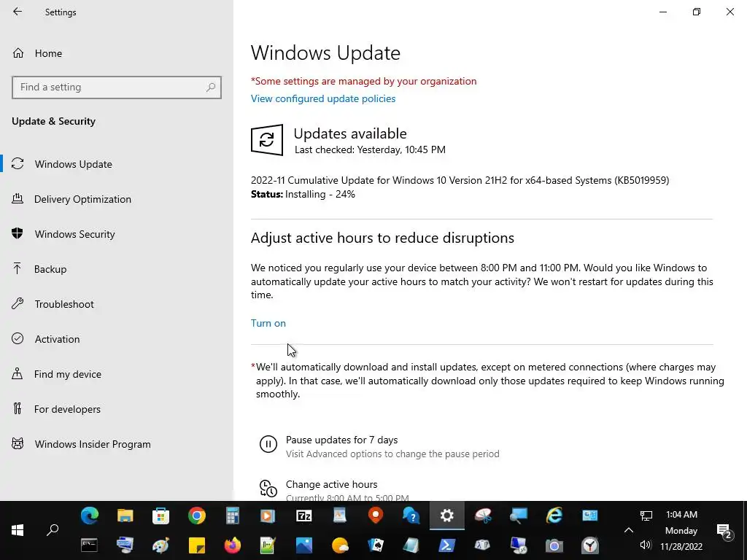
Task: Open Sticky Notes from the taskbar
Action: (197, 545)
